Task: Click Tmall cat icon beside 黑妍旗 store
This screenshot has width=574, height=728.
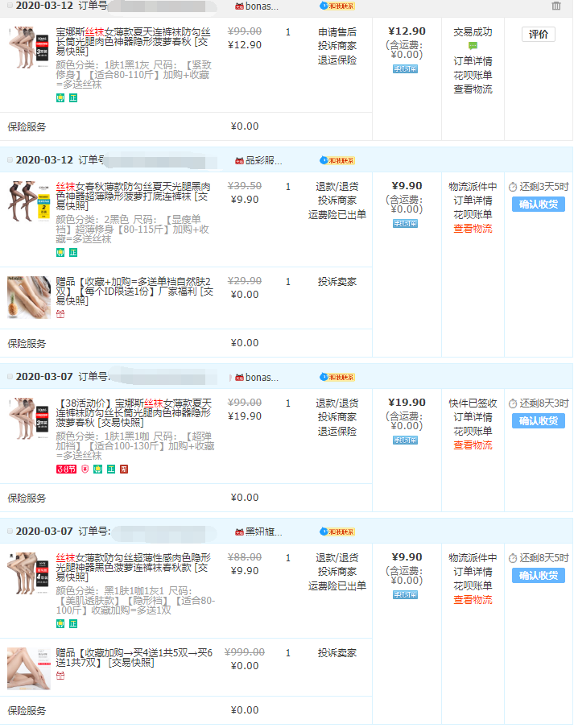Action: [238, 532]
